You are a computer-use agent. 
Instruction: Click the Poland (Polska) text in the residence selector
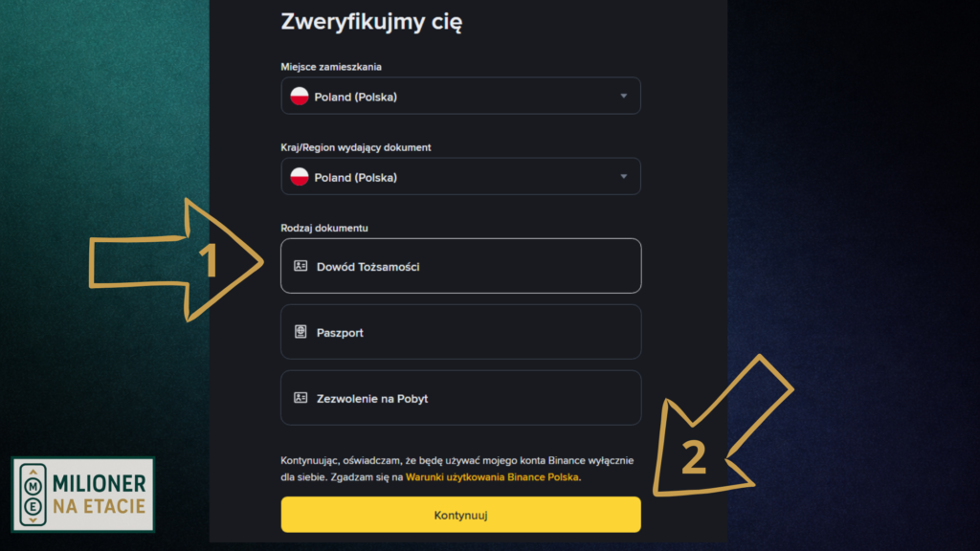pyautogui.click(x=356, y=97)
